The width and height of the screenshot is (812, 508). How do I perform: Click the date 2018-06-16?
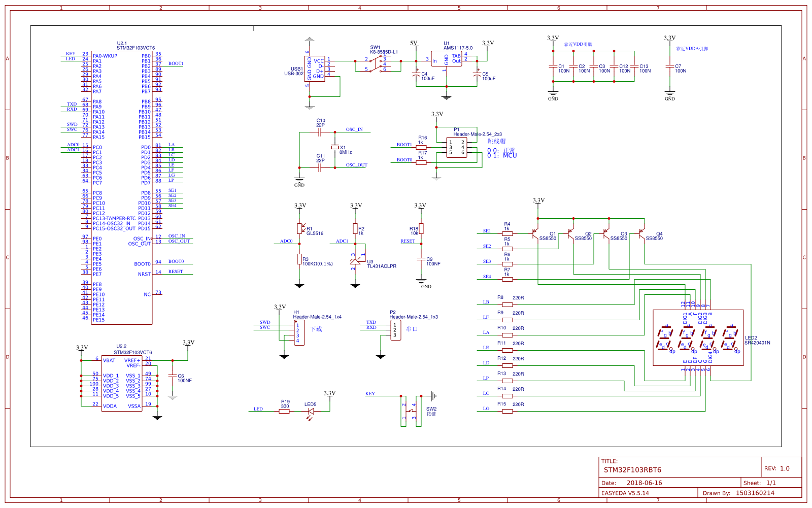(x=644, y=483)
